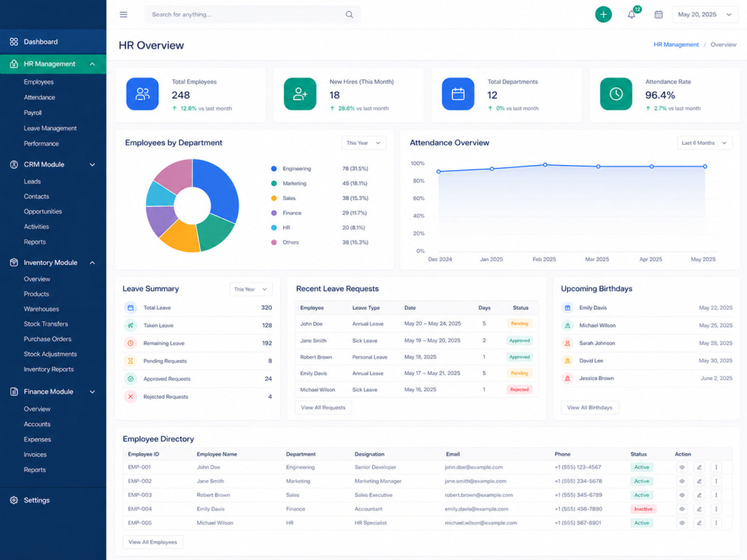
Task: Go to Employees under HR Management
Action: click(39, 82)
